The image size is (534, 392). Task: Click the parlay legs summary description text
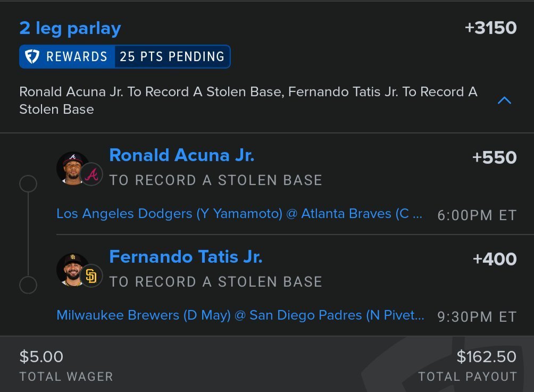248,101
